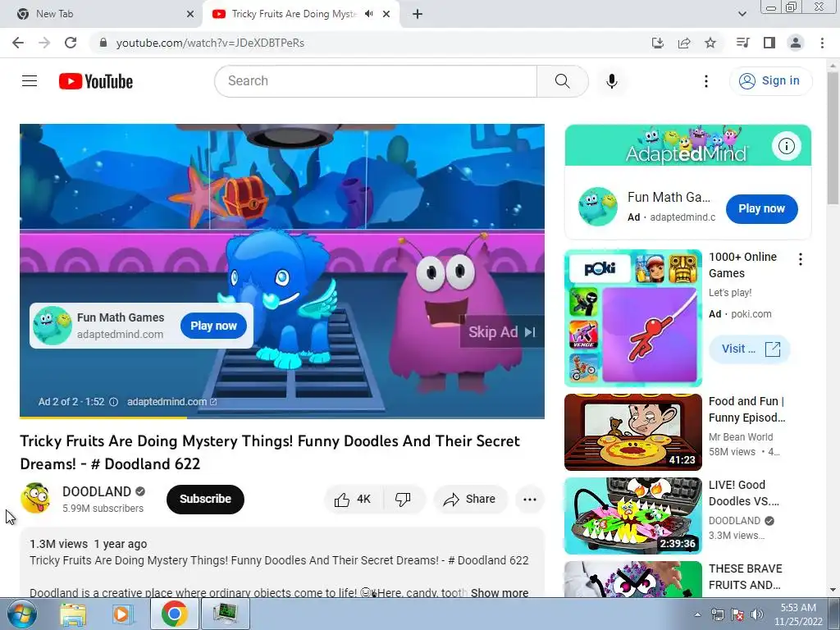840x630 pixels.
Task: Open Poki games ad thumbnail
Action: 632,317
